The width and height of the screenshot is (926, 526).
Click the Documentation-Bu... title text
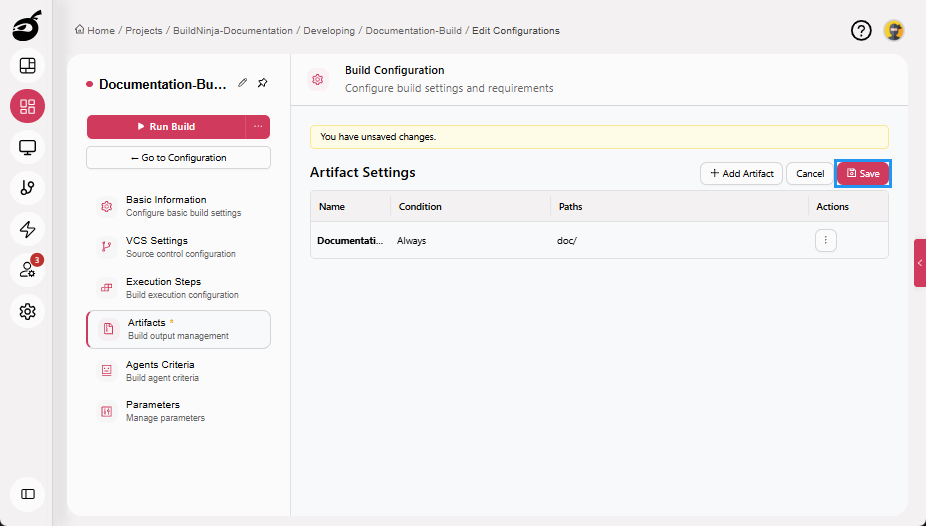click(x=162, y=84)
